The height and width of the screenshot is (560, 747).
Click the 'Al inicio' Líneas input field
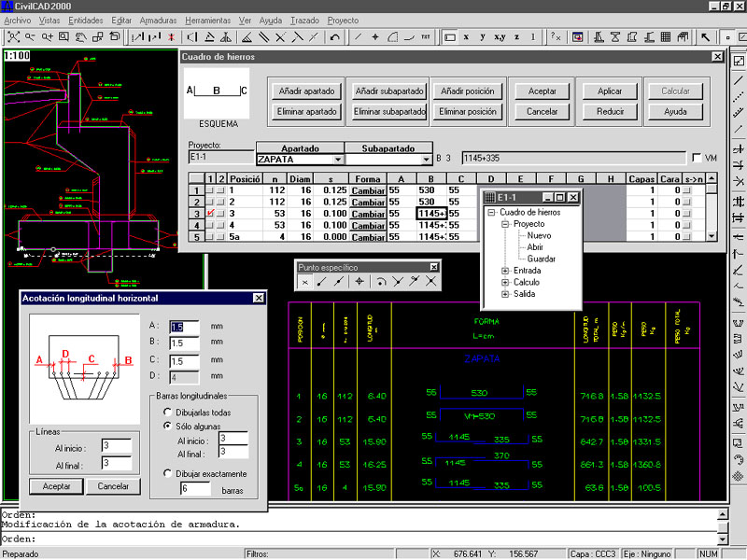[116, 446]
